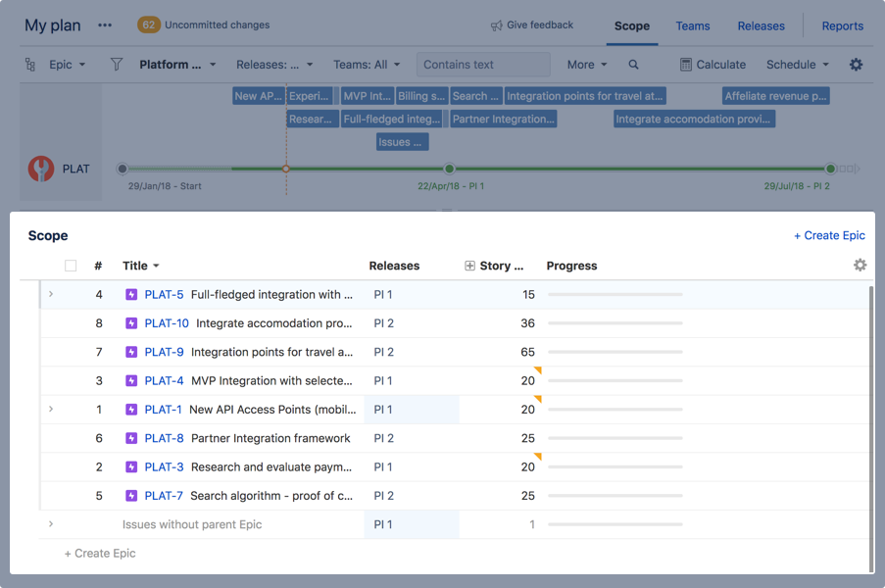This screenshot has height=588, width=885.
Task: Click the Give feedback link
Action: [540, 24]
